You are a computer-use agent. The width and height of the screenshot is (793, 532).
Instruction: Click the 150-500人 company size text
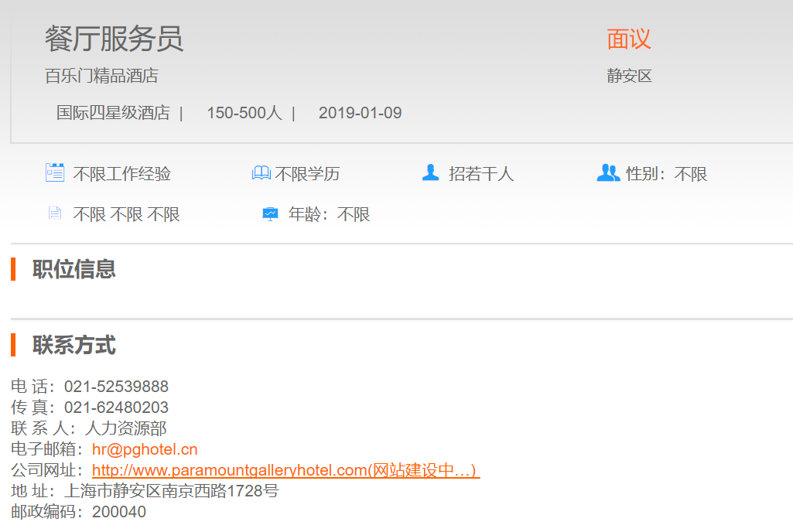244,113
